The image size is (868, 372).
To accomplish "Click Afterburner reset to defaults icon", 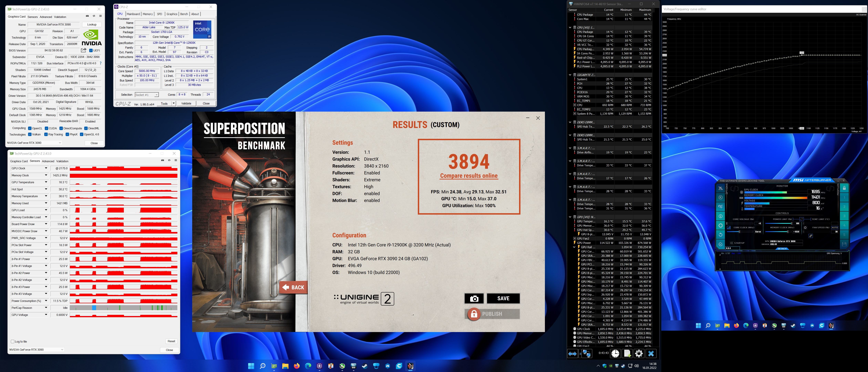I will [x=720, y=235].
